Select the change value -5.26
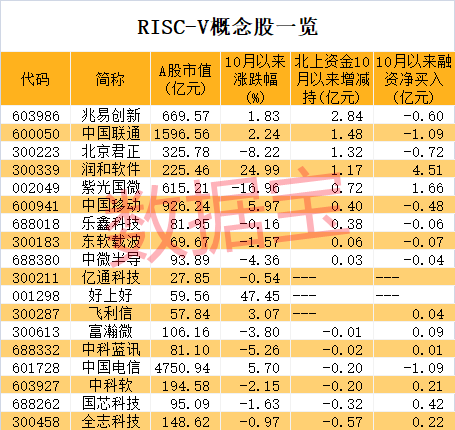Screen dimensions: 455x430 click(260, 350)
